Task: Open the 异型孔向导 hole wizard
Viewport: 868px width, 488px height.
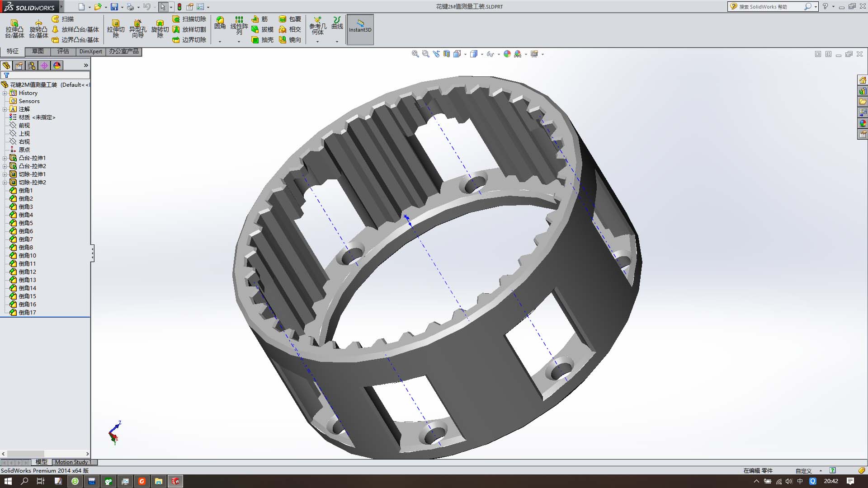Action: click(x=138, y=29)
